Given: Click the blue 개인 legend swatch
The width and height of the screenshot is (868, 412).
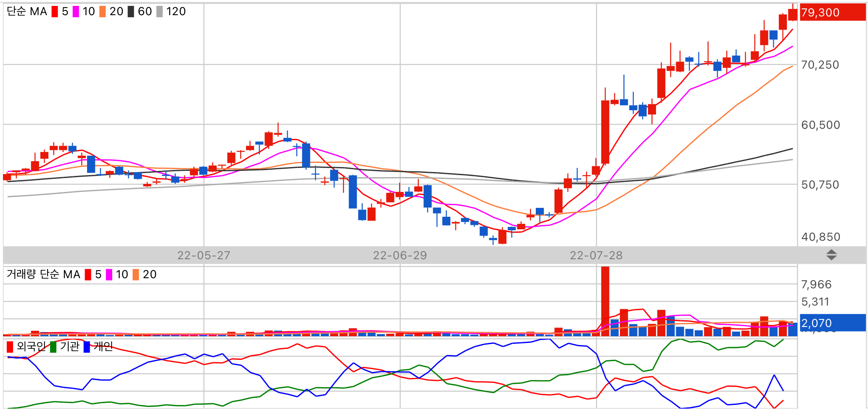Looking at the screenshot, I should click(x=87, y=347).
